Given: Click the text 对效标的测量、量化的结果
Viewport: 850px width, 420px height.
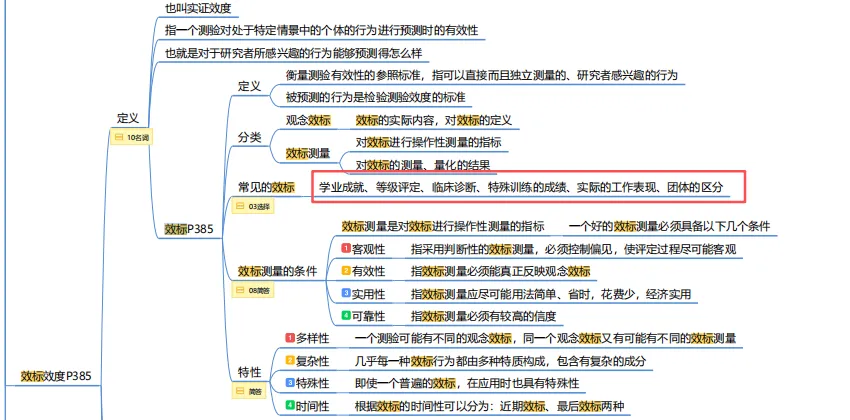Looking at the screenshot, I should coord(423,165).
